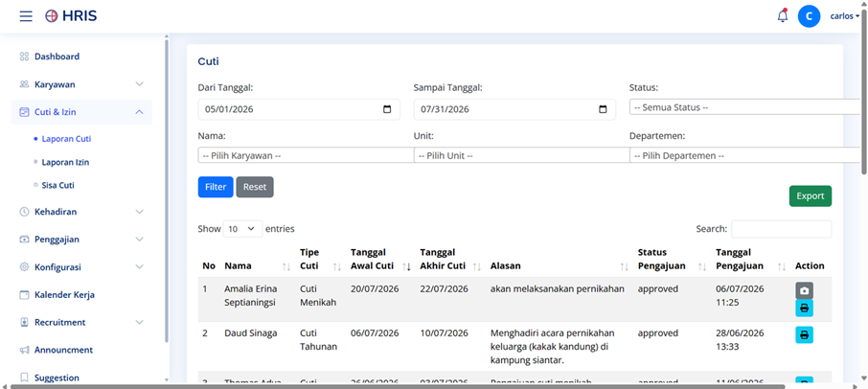Go to Dashboard in sidebar
The width and height of the screenshot is (868, 389).
coord(57,57)
